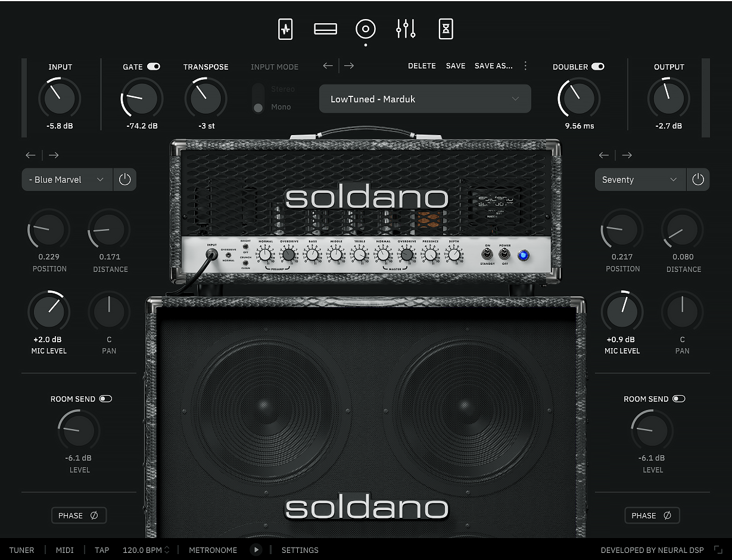Image resolution: width=732 pixels, height=560 pixels.
Task: Toggle power for Seventy mic
Action: pos(698,179)
